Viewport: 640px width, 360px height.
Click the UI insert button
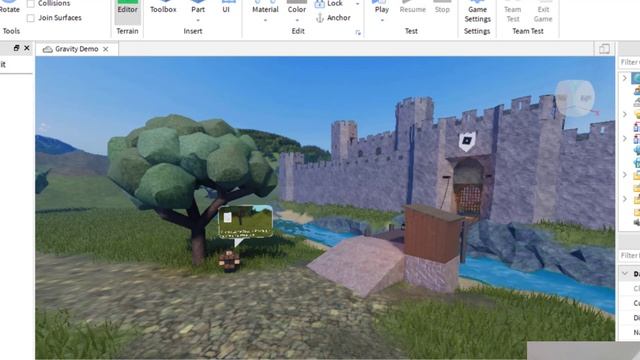click(x=226, y=7)
